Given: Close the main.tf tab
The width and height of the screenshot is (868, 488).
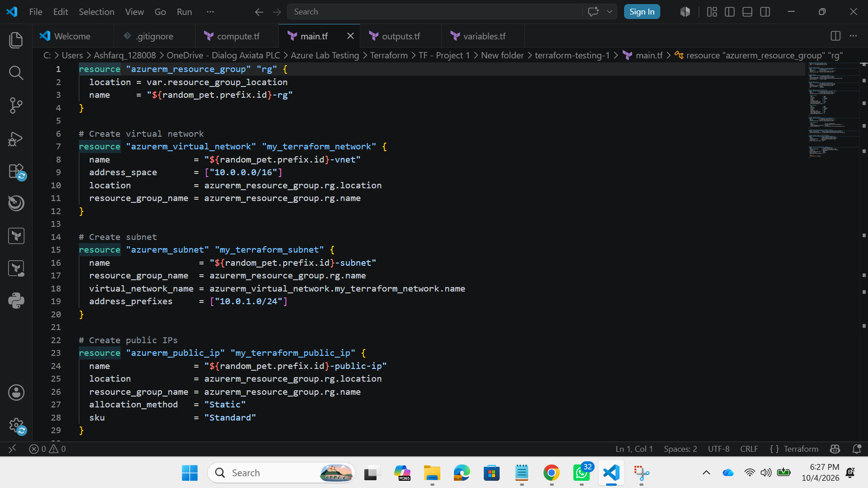Looking at the screenshot, I should point(350,36).
